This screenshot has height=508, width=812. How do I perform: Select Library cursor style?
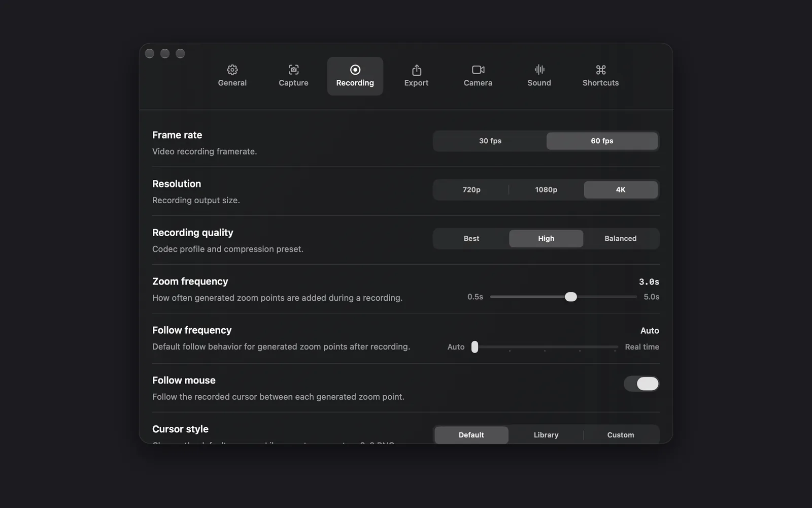click(x=546, y=435)
